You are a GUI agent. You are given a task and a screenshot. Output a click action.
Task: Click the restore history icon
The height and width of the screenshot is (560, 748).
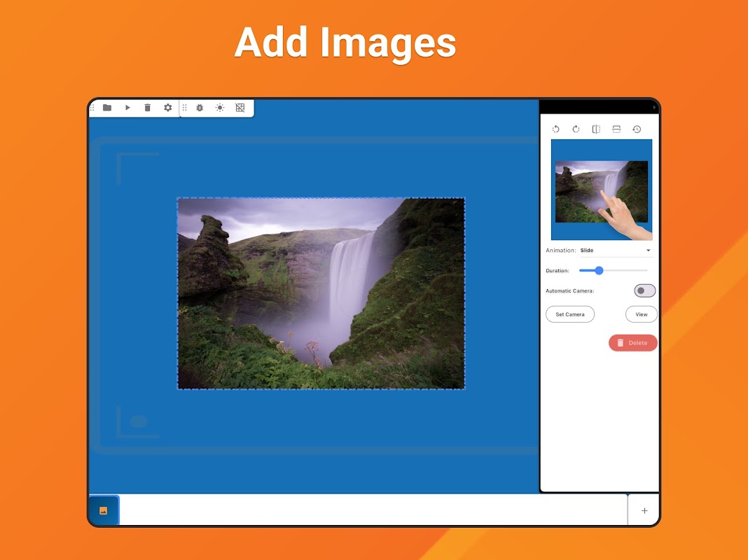[637, 129]
